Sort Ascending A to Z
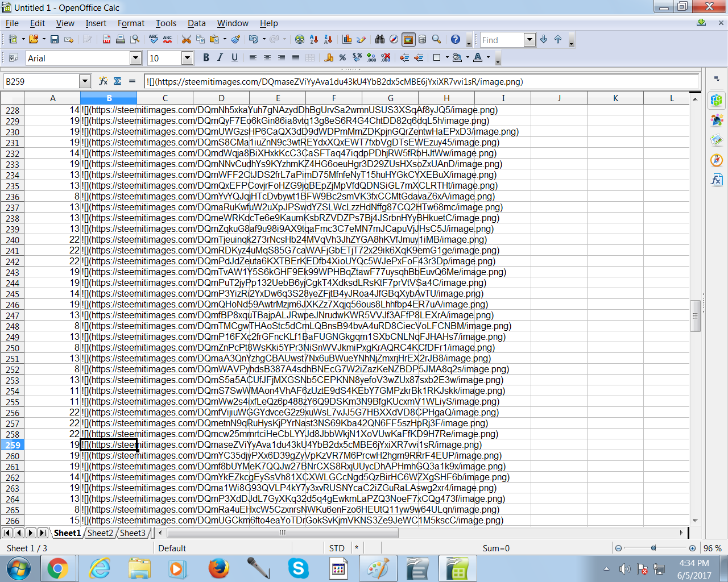 (x=314, y=39)
